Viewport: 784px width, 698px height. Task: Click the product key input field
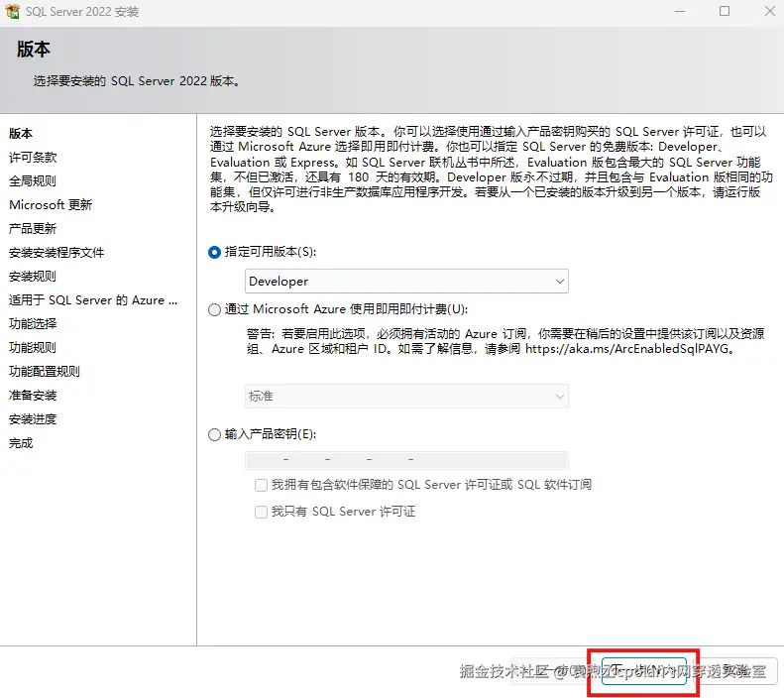[406, 459]
